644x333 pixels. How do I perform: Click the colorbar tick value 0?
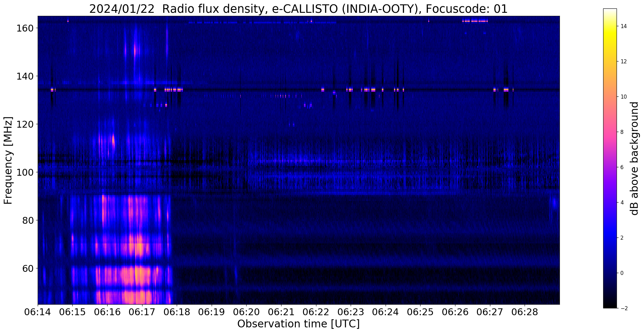[622, 273]
